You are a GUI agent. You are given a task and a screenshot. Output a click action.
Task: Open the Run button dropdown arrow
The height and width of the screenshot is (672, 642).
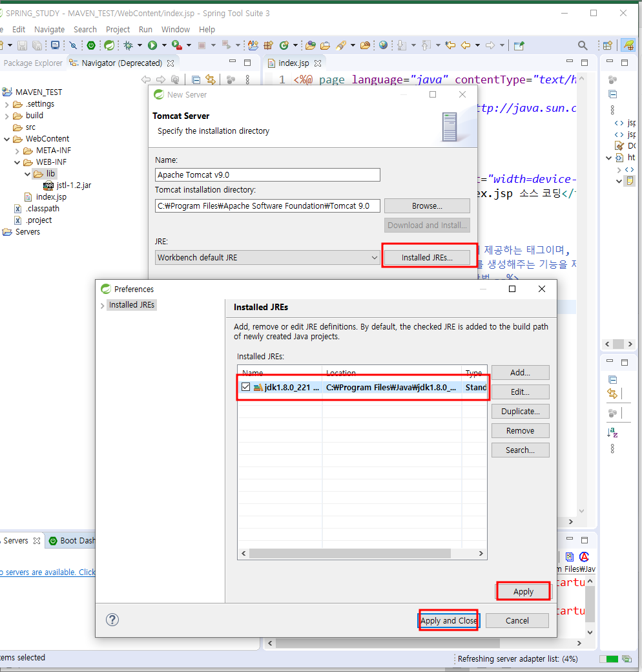pyautogui.click(x=164, y=45)
